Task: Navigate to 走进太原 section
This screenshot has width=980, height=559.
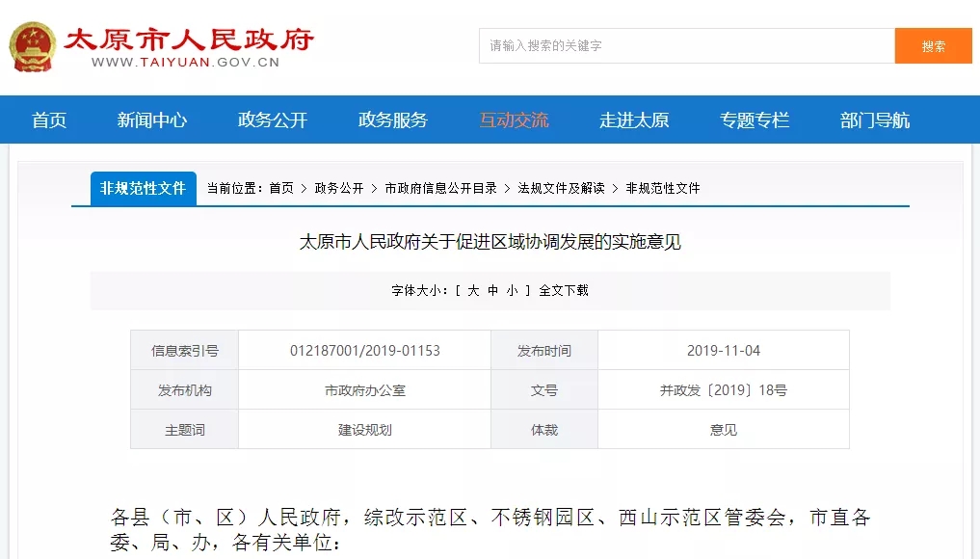Action: [x=634, y=120]
